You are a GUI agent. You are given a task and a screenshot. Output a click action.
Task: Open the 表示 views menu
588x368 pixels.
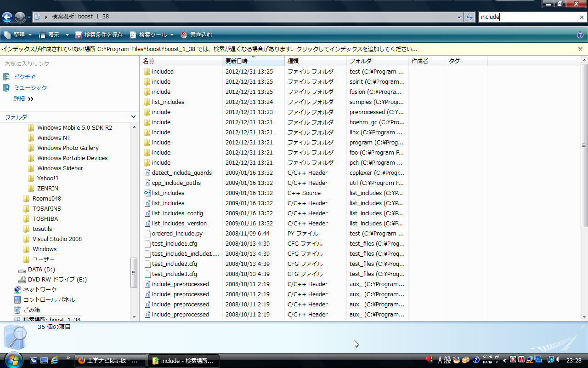coord(54,35)
